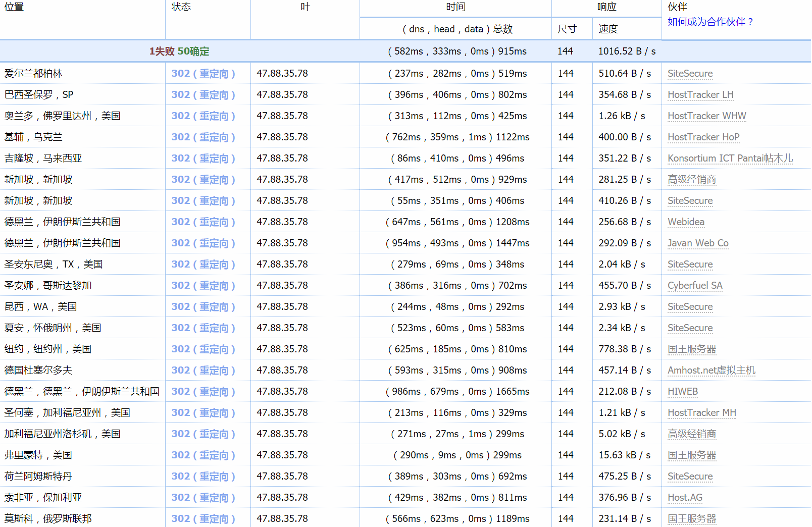Viewport: 812px width, 527px height.
Task: Click the 302 status for 基辅，乌克兰
Action: coord(203,137)
